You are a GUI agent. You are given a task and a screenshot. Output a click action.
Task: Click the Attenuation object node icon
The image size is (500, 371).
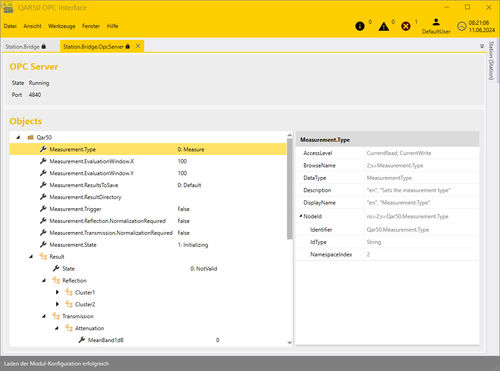[69, 328]
